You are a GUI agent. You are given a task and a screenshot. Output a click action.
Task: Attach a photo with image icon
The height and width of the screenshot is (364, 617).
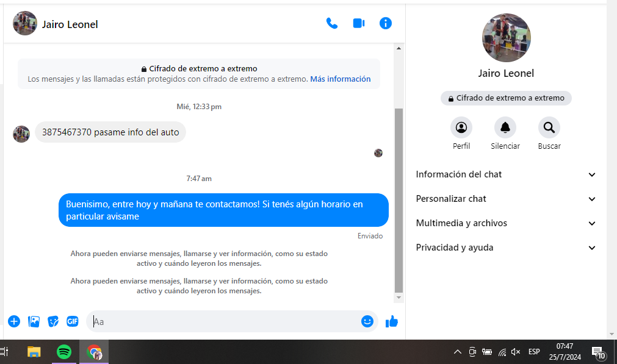pos(34,321)
